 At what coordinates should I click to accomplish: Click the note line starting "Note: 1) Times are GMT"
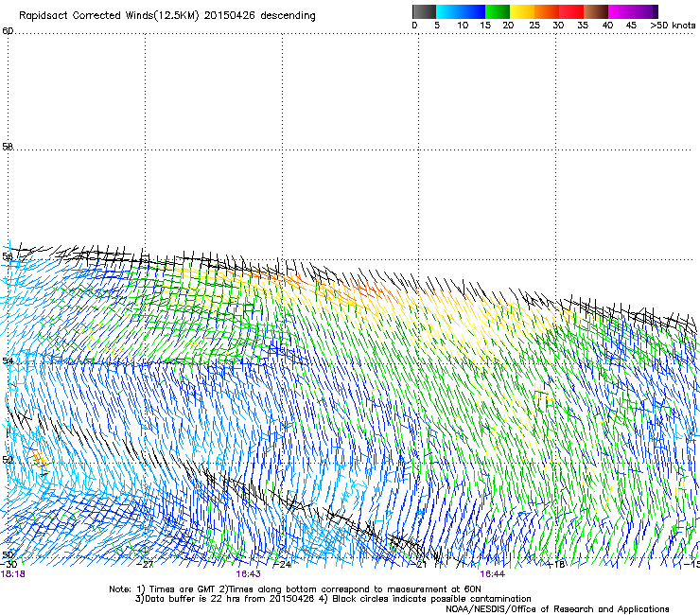pos(295,589)
